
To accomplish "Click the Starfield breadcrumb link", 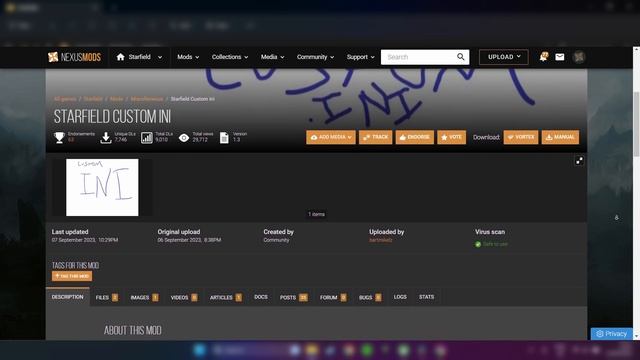I will (x=93, y=99).
